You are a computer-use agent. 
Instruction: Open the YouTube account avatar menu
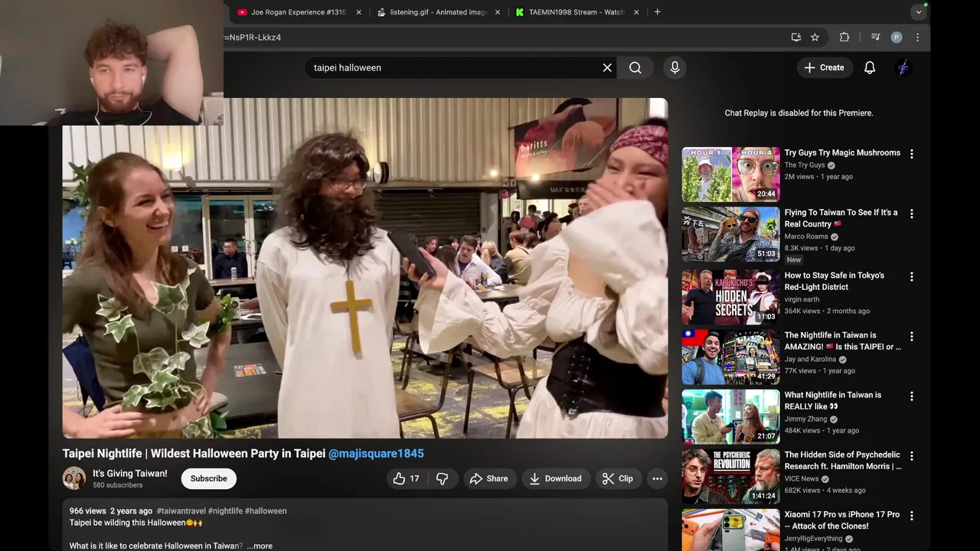coord(903,67)
